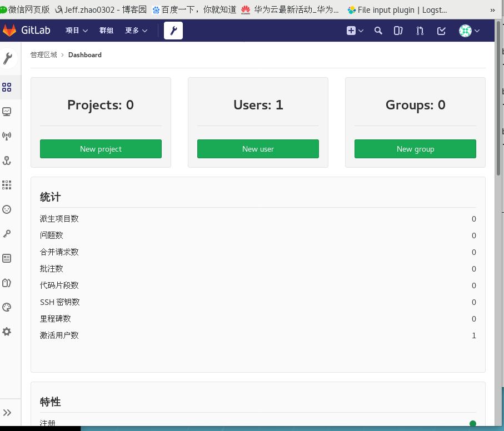Click the GitLab fox logo
This screenshot has width=504, height=431.
click(x=9, y=31)
